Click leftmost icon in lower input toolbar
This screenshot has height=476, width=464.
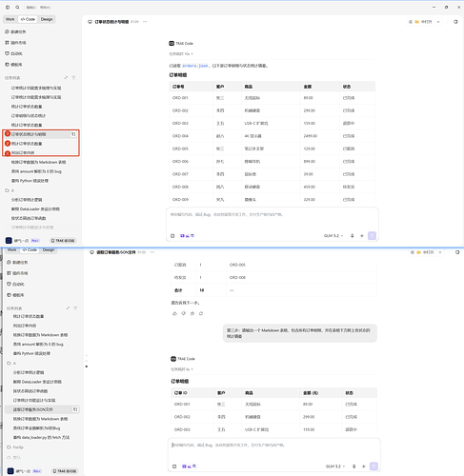click(x=174, y=466)
